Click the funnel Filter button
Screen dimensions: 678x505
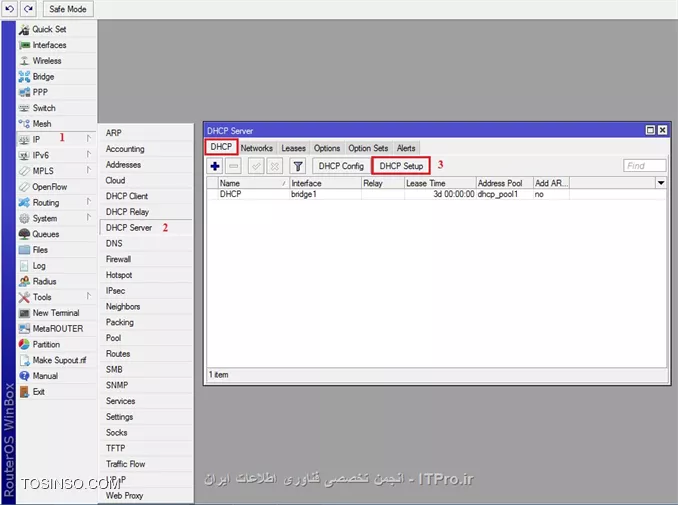pos(297,166)
